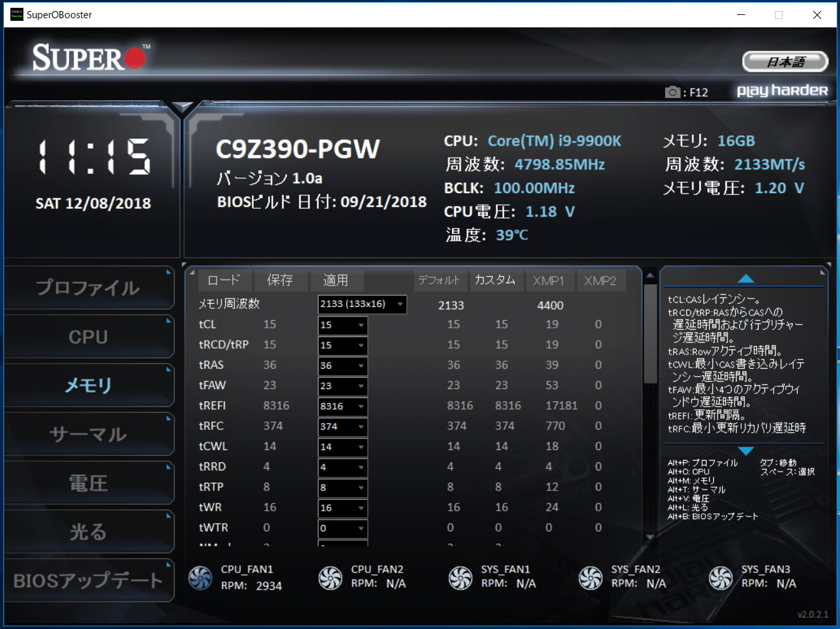Select the XMP1 profile header
Viewport: 840px width, 629px height.
pos(549,280)
